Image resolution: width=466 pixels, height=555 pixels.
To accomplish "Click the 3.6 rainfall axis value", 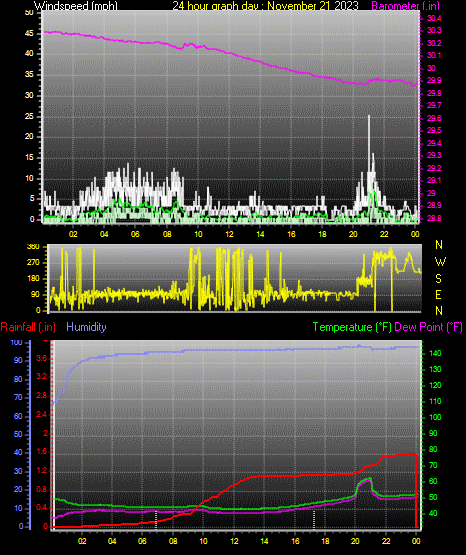I will [41, 359].
